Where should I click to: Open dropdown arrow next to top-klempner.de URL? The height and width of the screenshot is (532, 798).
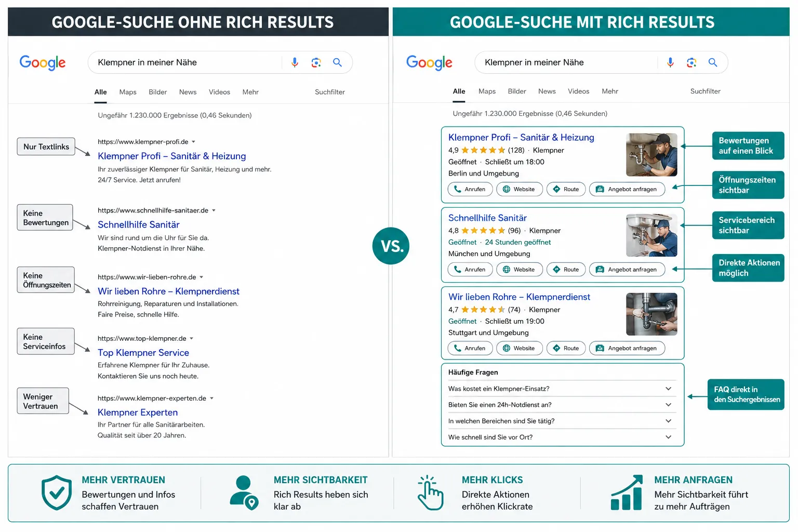[191, 338]
